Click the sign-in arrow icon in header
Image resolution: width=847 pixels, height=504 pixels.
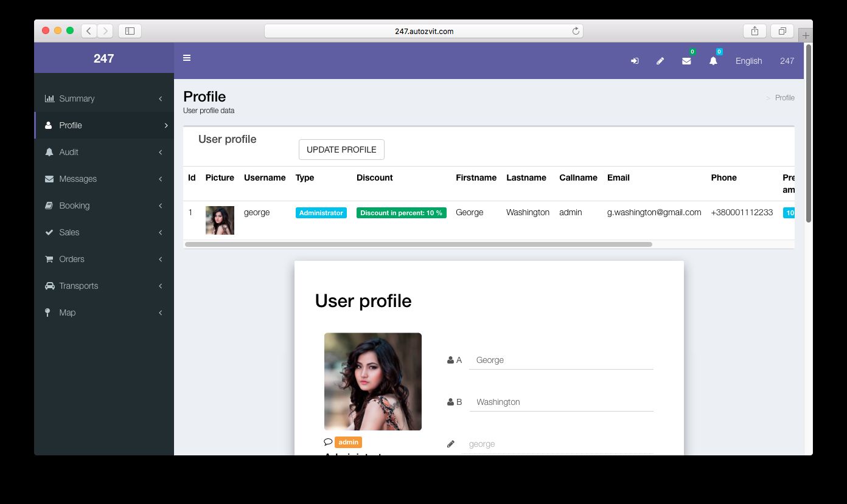635,61
